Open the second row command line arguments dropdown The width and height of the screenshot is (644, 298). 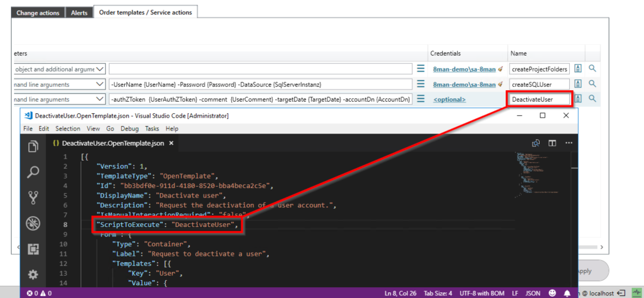(x=99, y=84)
